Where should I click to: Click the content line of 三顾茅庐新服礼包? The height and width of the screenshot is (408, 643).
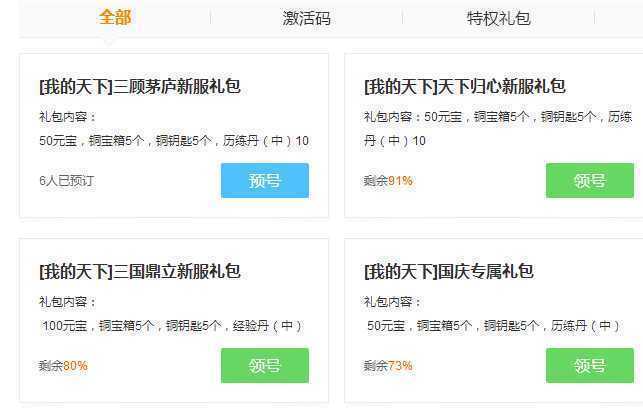[174, 141]
